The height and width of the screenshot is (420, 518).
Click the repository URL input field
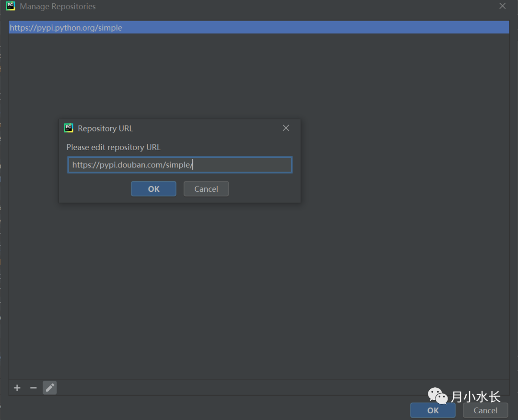[180, 165]
